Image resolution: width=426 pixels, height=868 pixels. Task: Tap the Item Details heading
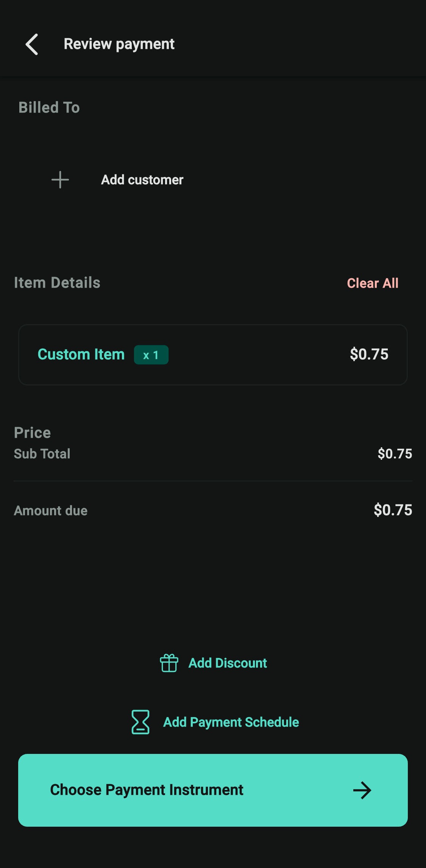point(57,283)
